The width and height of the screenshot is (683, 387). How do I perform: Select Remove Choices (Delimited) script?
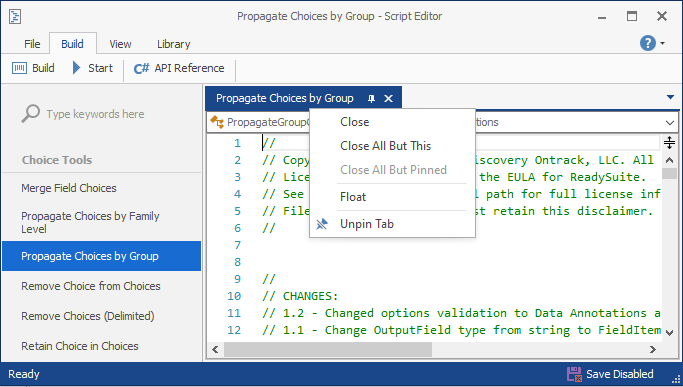pos(101,316)
